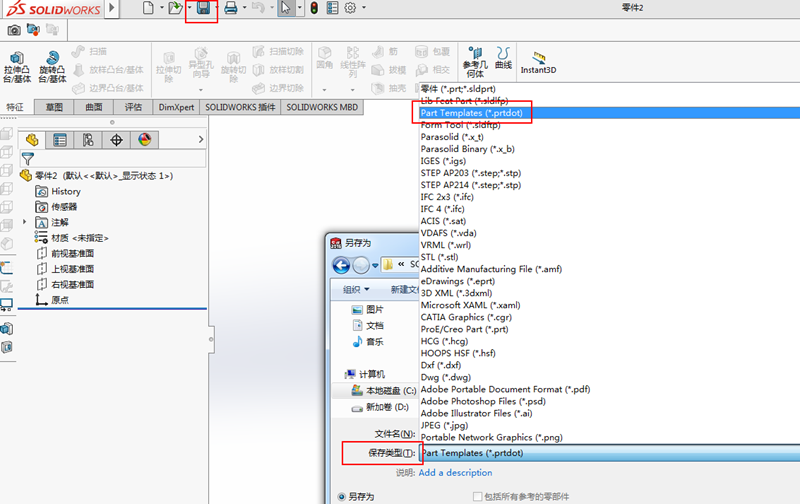Switch to the Surfaces (曲面) tab

pyautogui.click(x=93, y=107)
